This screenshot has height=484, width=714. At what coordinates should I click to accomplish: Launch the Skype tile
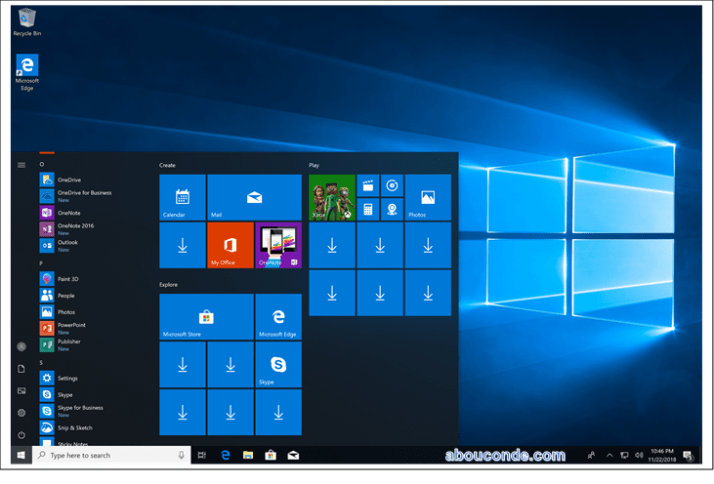pos(278,364)
